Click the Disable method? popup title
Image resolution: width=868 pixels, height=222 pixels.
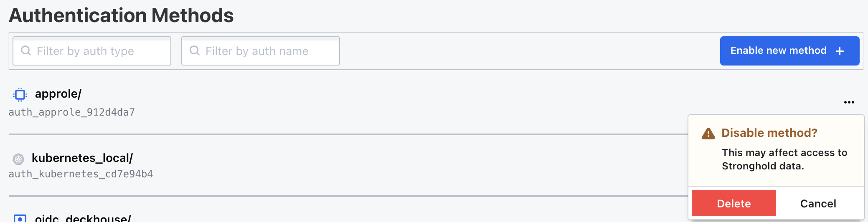coord(769,133)
